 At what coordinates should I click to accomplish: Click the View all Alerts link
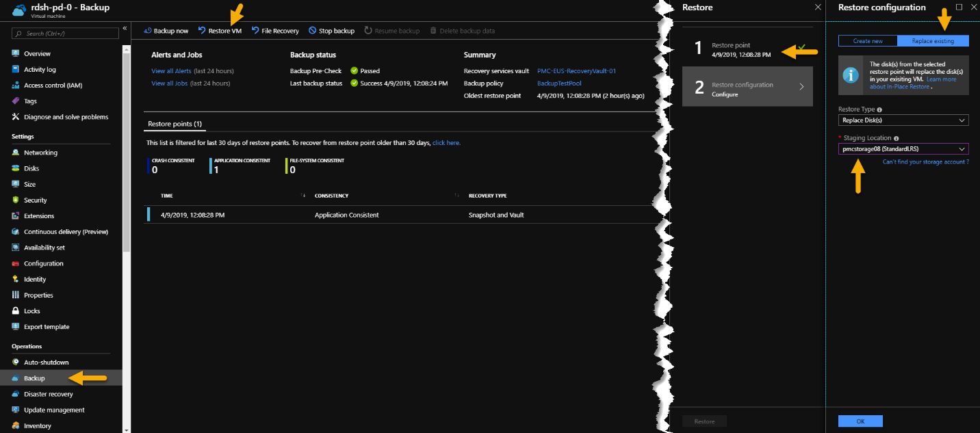(x=171, y=71)
